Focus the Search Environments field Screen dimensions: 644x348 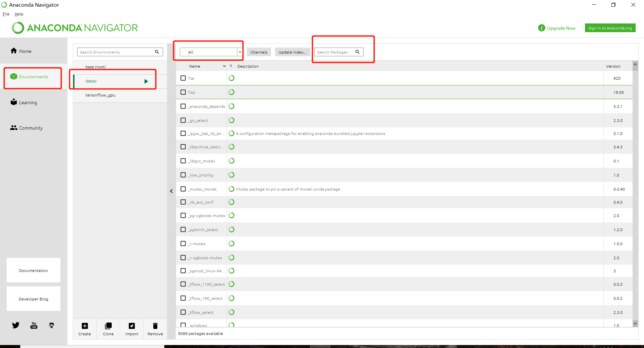120,52
